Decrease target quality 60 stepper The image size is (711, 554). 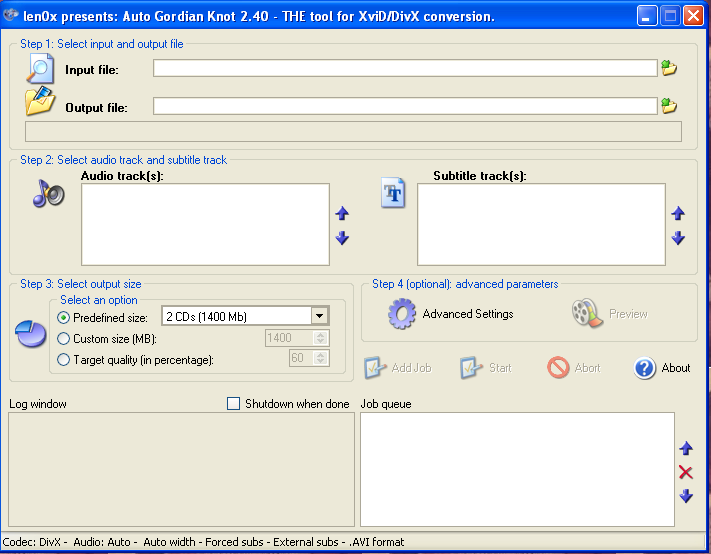pyautogui.click(x=321, y=361)
